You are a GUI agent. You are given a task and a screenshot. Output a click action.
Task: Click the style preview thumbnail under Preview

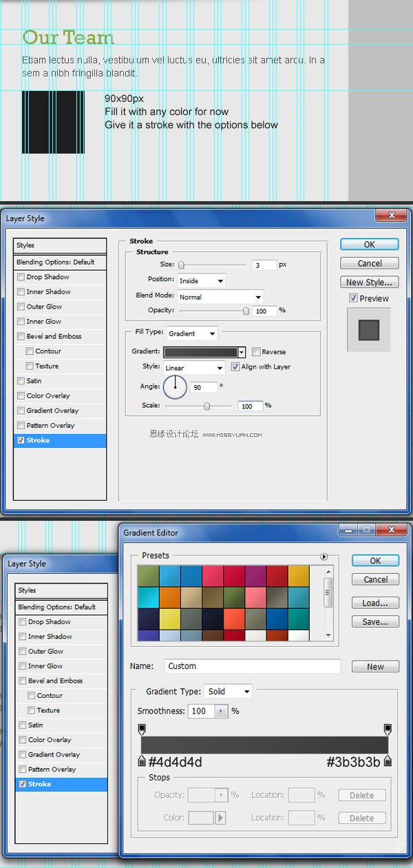[369, 330]
